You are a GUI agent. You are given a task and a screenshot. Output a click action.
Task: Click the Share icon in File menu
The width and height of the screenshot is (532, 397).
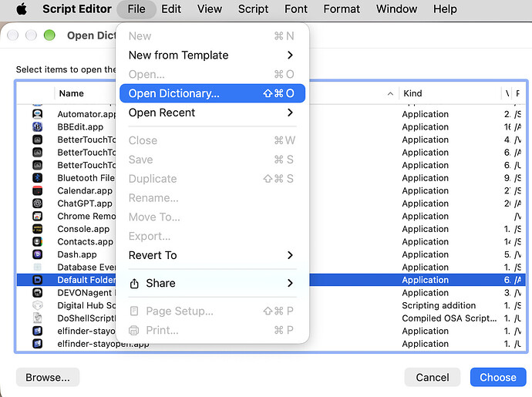pyautogui.click(x=134, y=284)
